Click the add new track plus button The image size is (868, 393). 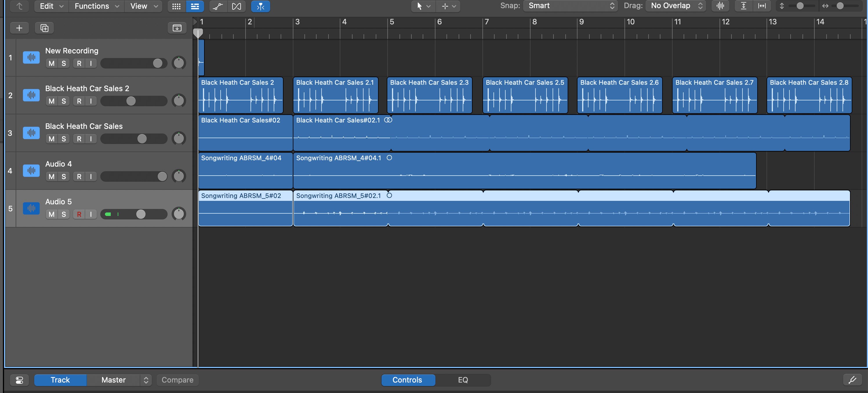coord(19,28)
